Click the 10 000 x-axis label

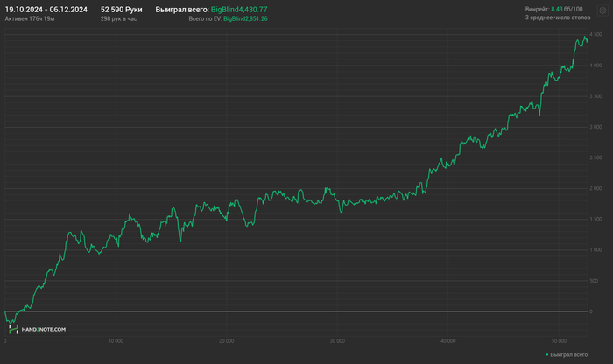coord(116,341)
